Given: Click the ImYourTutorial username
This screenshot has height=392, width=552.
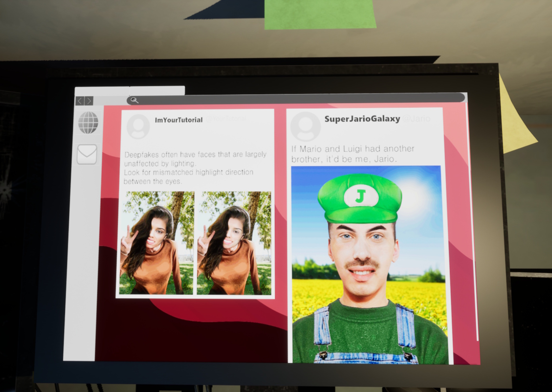Looking at the screenshot, I should 179,120.
